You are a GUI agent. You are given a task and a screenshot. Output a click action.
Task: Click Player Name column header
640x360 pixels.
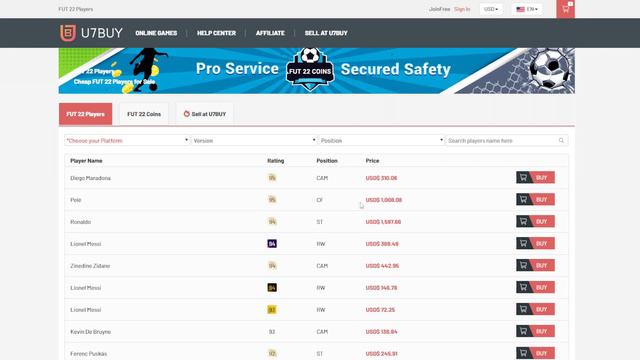86,161
